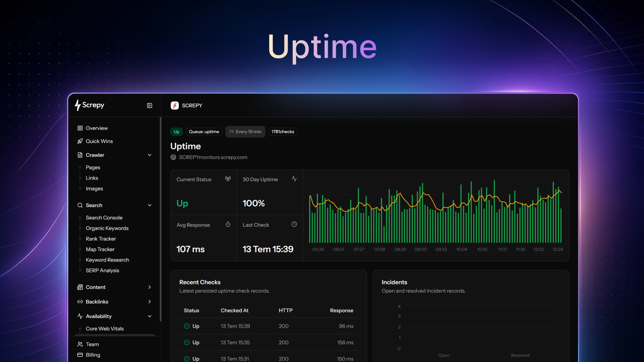Click the Screpy lightning logo icon

pos(77,105)
